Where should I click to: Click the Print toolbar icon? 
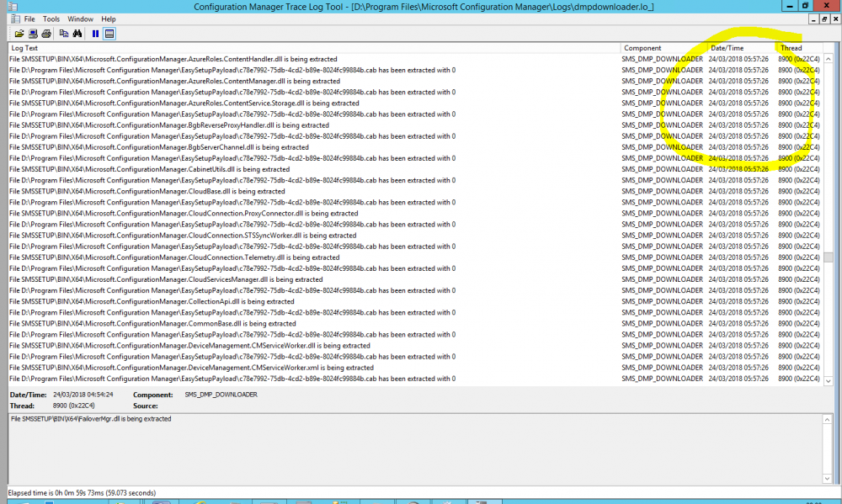coord(46,34)
